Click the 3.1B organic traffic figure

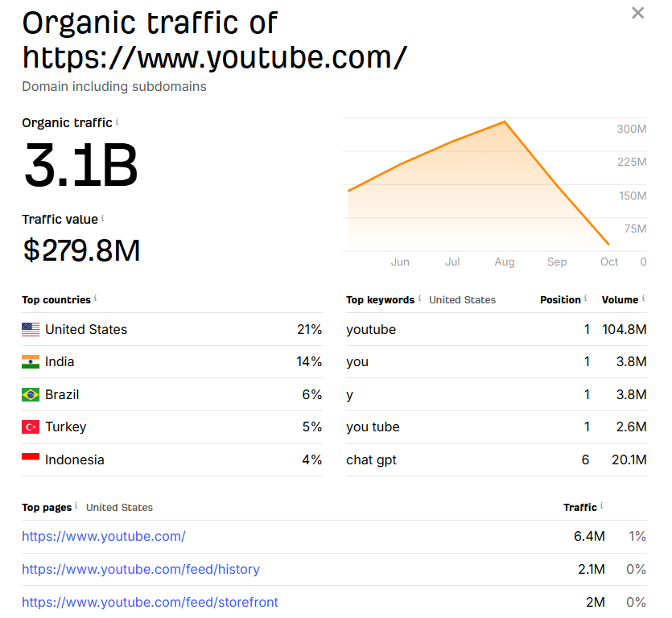pos(81,166)
